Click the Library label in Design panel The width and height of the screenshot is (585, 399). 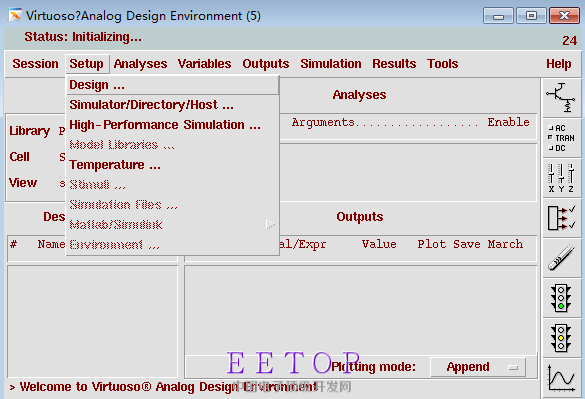point(29,131)
